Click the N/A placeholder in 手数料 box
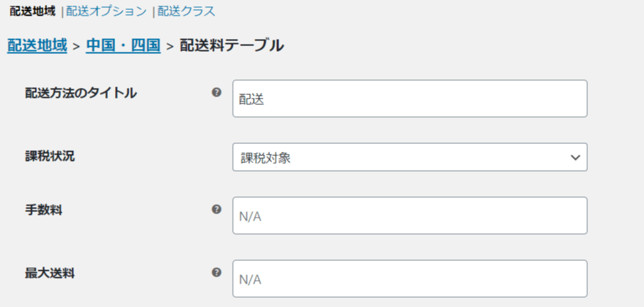Viewport: 644px width, 307px height. (250, 217)
